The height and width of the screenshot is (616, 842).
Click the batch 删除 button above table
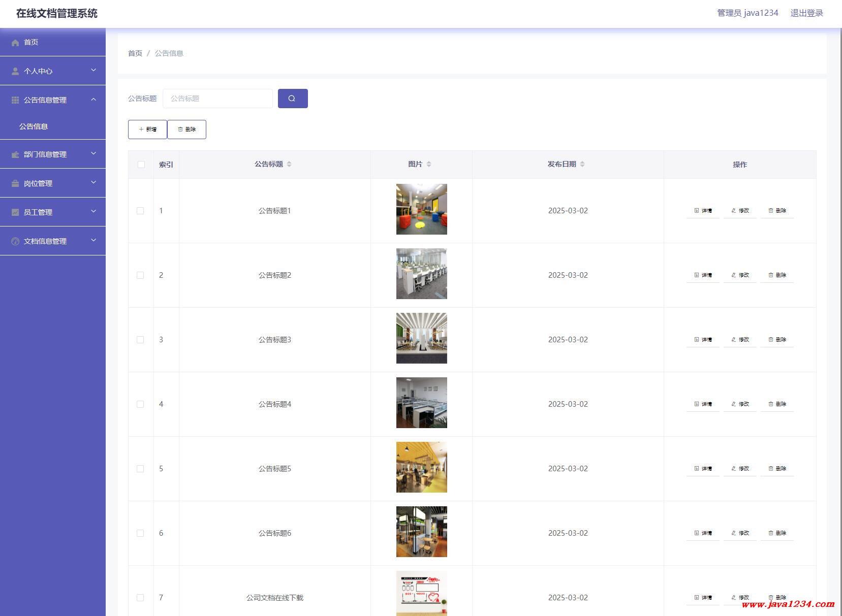(x=186, y=129)
